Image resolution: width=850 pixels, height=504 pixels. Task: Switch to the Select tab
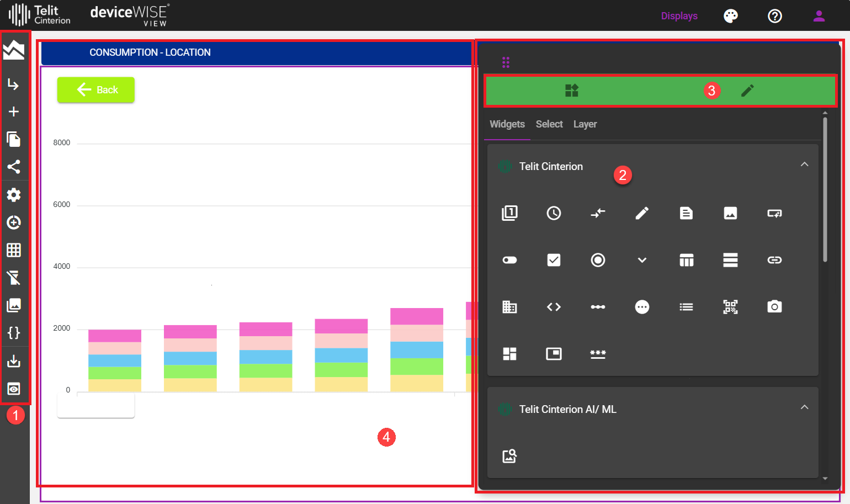[x=549, y=124]
